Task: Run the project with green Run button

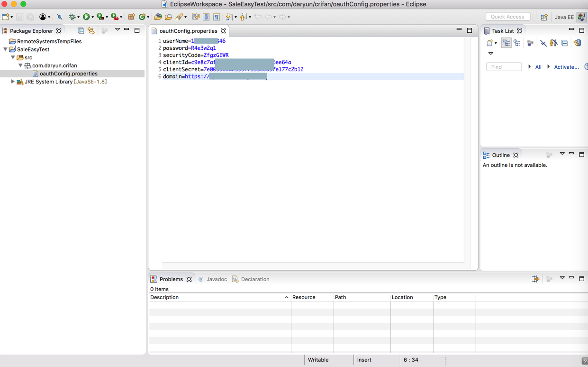Action: pos(86,17)
